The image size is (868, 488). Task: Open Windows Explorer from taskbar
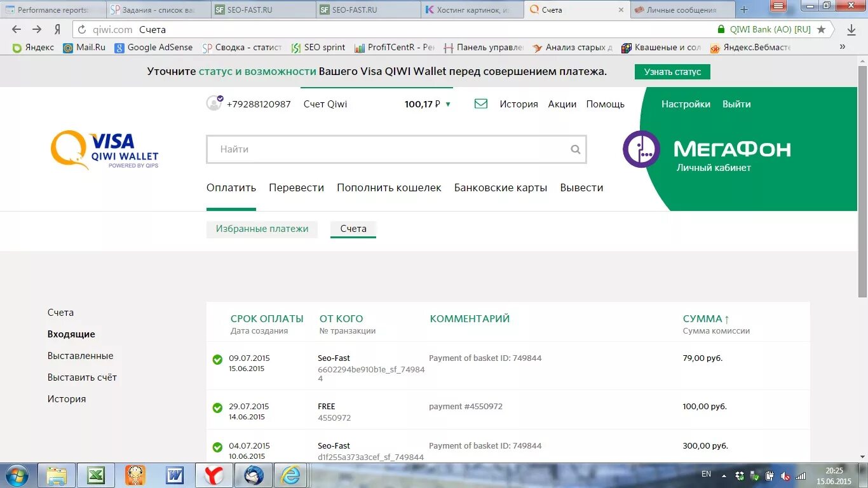(x=57, y=475)
